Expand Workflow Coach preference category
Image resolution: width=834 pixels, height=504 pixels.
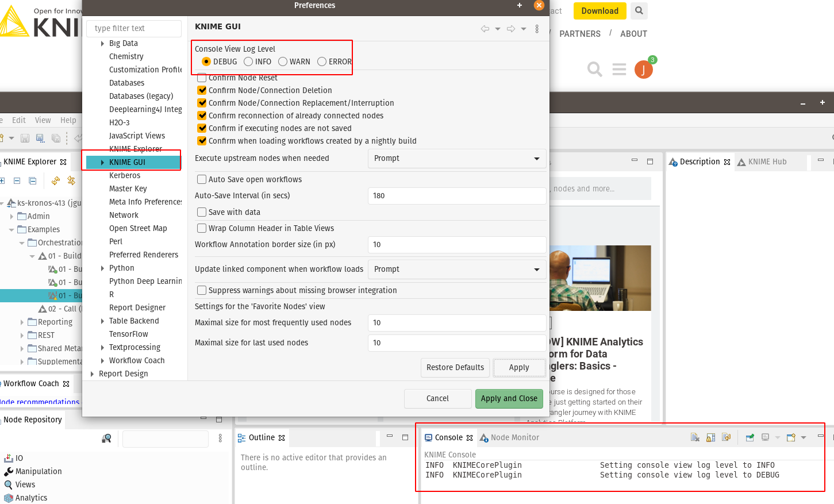(102, 360)
